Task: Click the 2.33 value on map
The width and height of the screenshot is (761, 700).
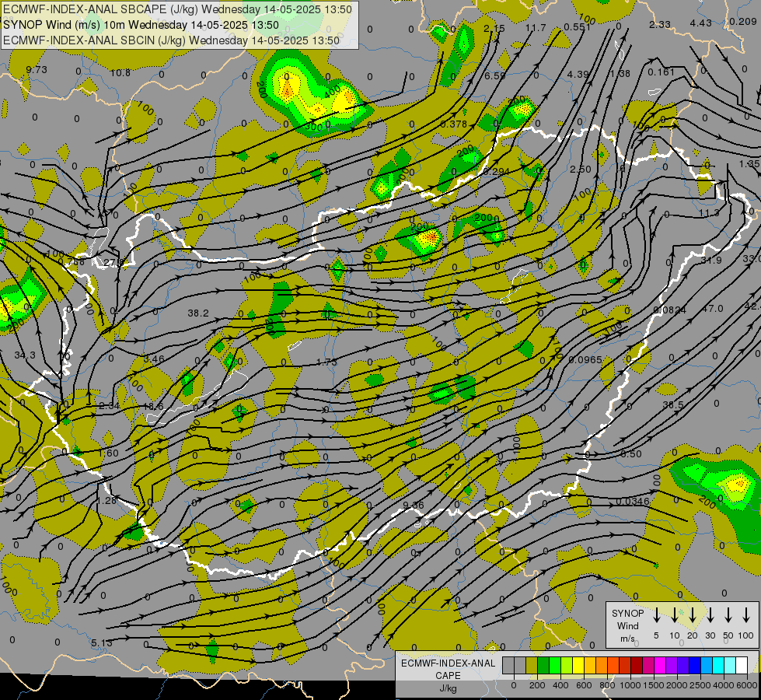Action: [660, 24]
